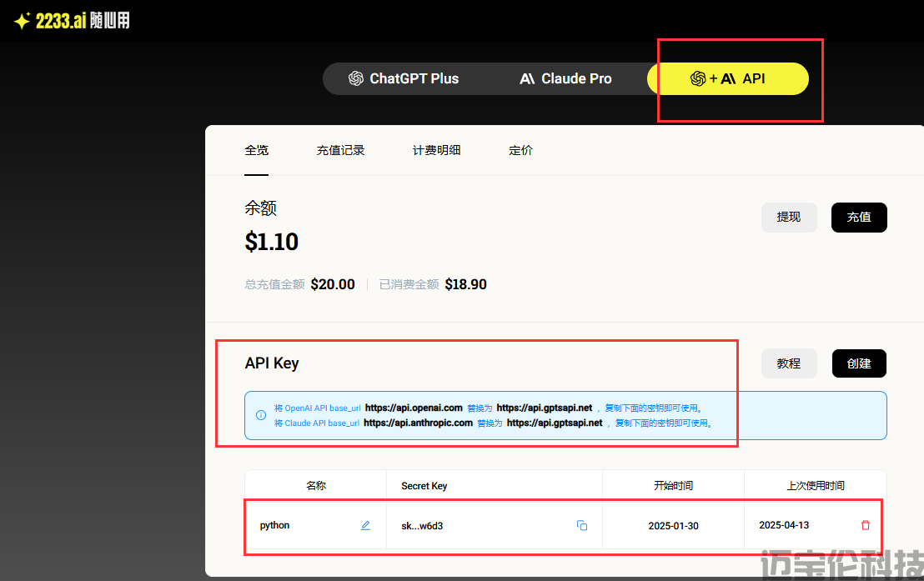Click gptsapi.net URL in Claude line

click(555, 423)
